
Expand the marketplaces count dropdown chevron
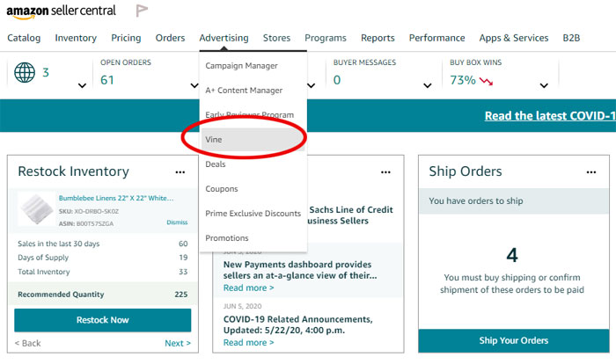[x=82, y=85]
